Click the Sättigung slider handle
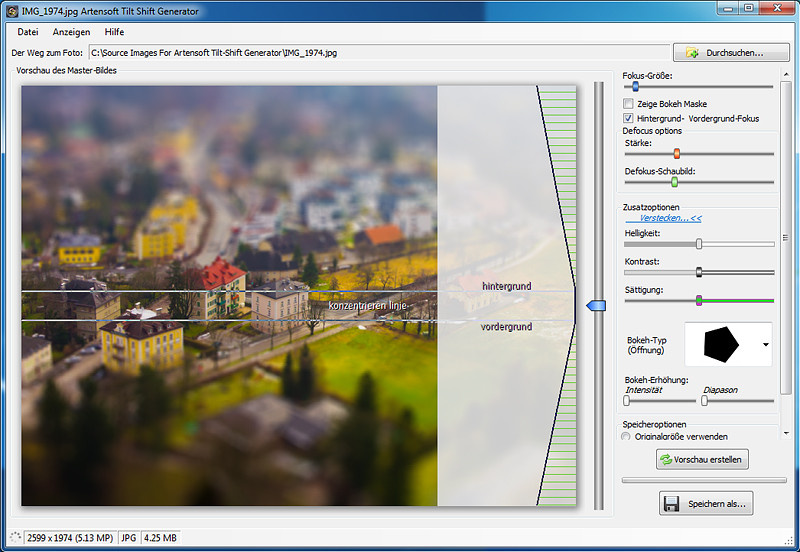800x552 pixels. [x=699, y=300]
